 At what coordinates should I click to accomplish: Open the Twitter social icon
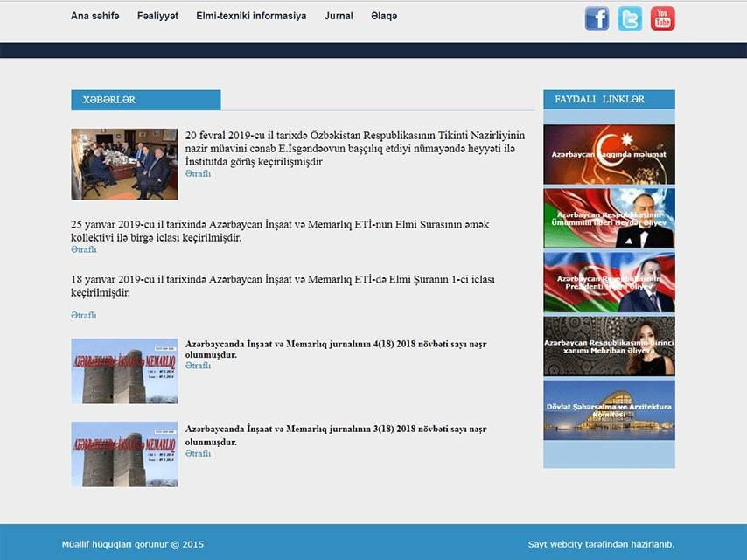tap(630, 18)
